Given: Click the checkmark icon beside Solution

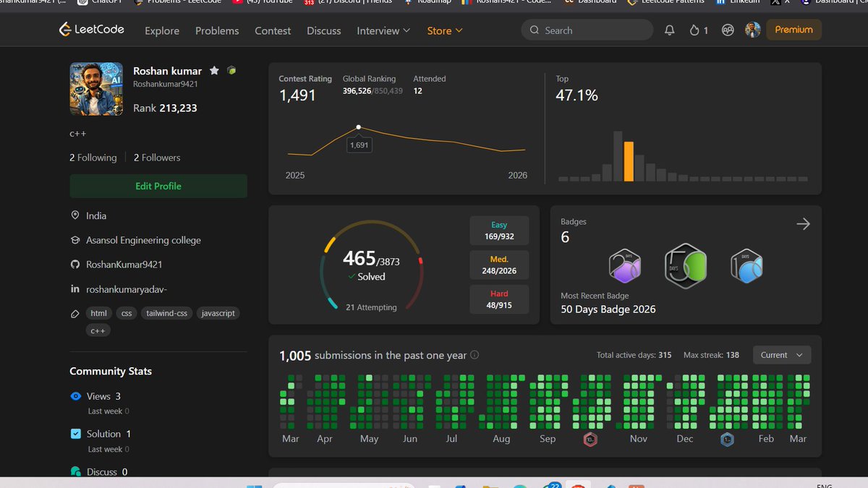Looking at the screenshot, I should [x=75, y=434].
